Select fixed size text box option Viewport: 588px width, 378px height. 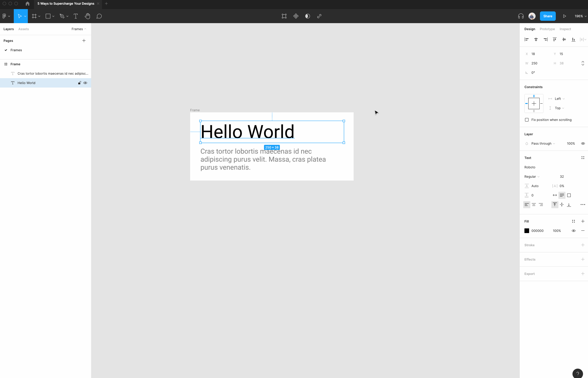(569, 195)
